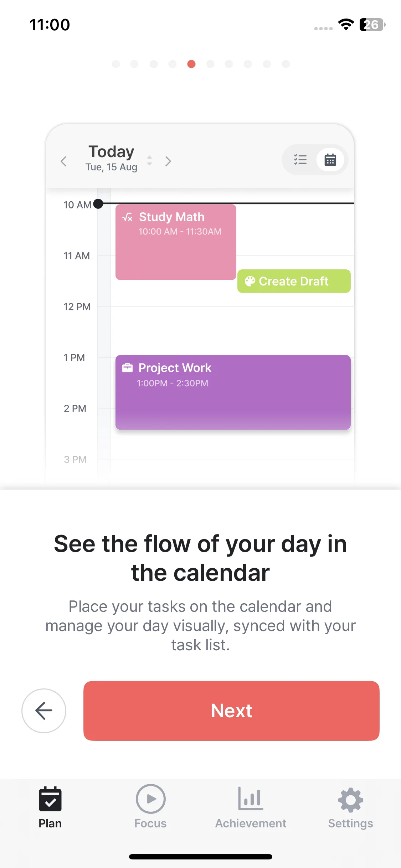Open the date picker up-down arrows
The height and width of the screenshot is (868, 401).
150,160
